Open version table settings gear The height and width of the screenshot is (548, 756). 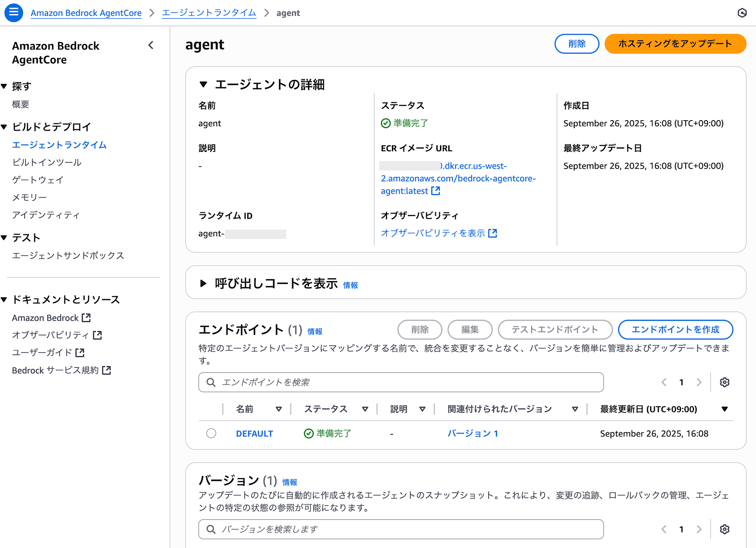click(x=724, y=529)
